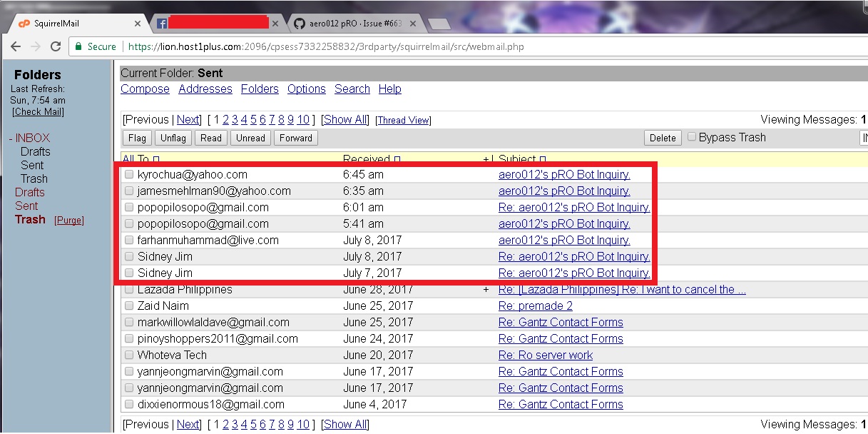Open the Help menu link
The image size is (868, 434).
[x=390, y=89]
